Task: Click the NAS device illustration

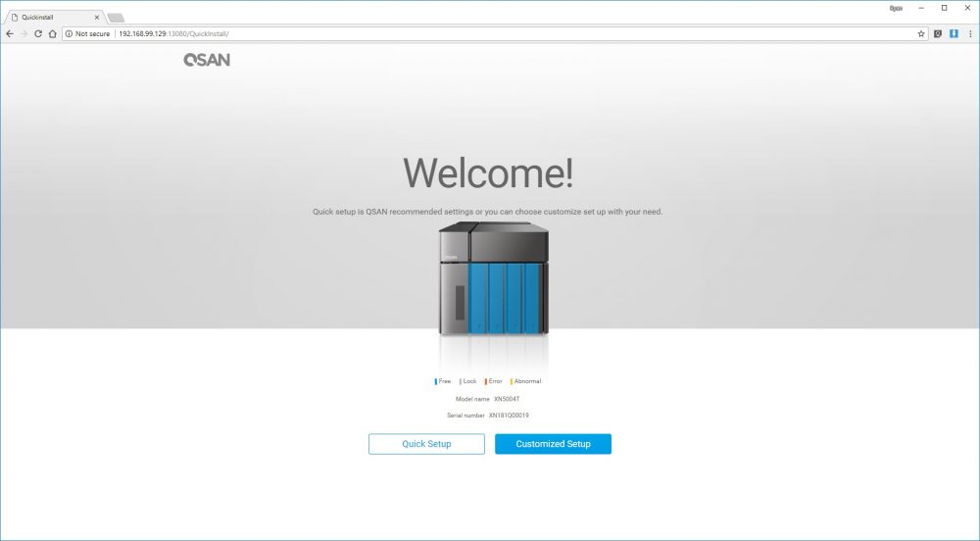Action: coord(494,278)
